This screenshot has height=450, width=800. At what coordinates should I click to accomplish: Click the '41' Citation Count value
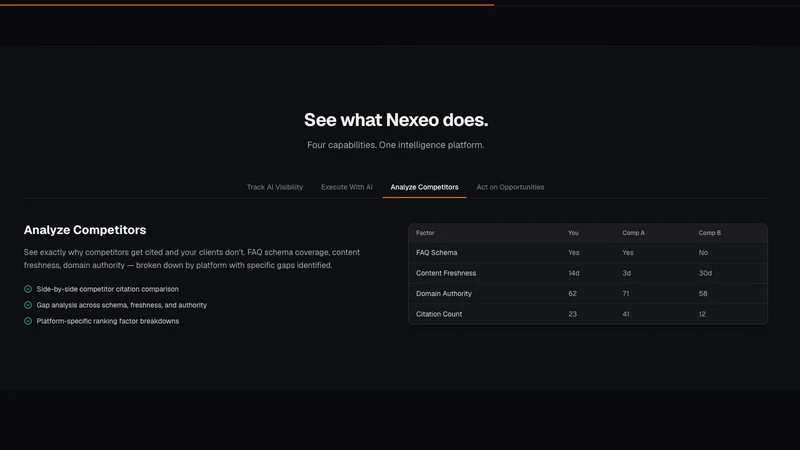[626, 314]
